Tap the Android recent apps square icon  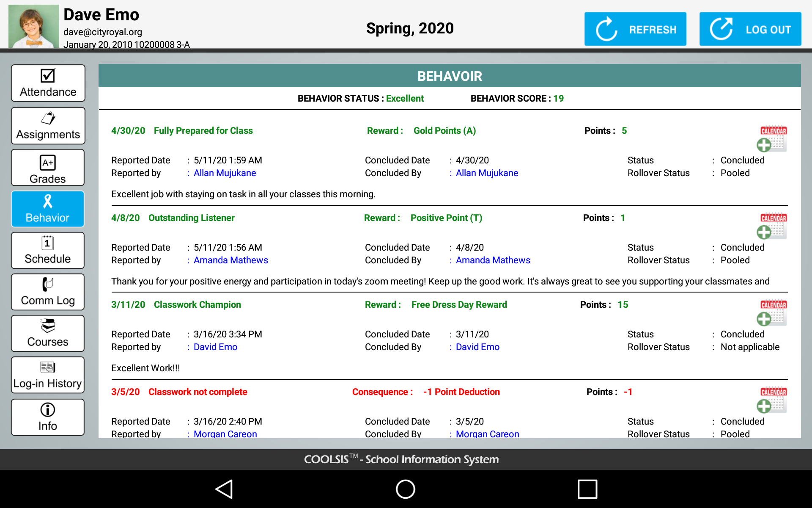(587, 489)
